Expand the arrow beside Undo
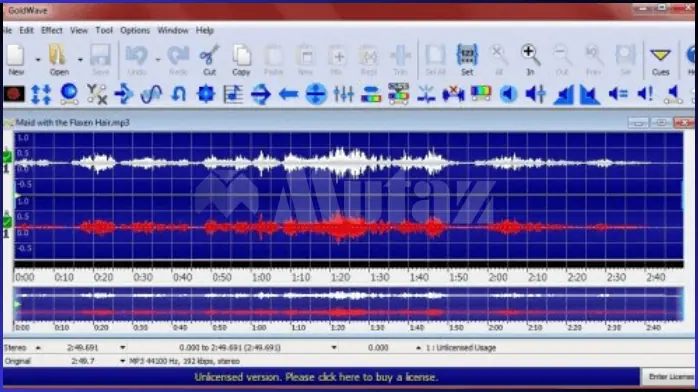Image resolution: width=698 pixels, height=392 pixels. (x=158, y=60)
